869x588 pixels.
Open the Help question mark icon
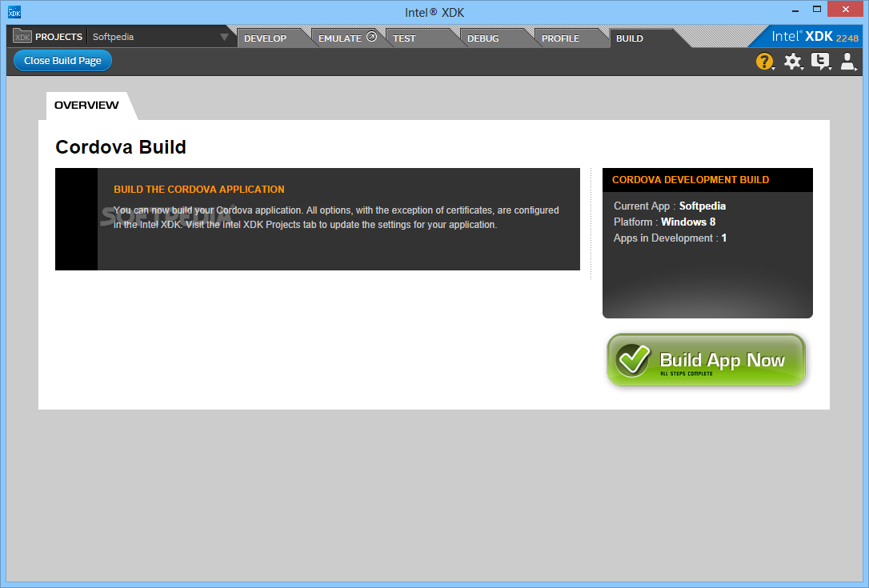tap(764, 61)
